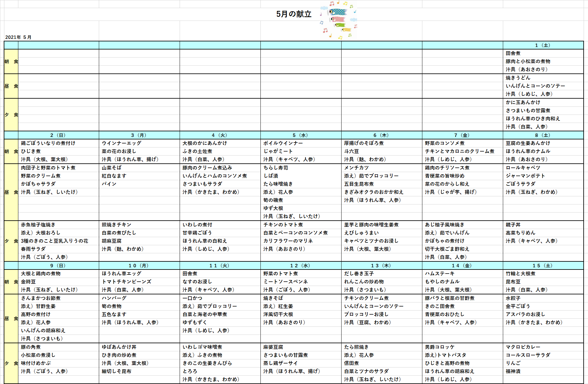The width and height of the screenshot is (588, 384).
Task: Select the 山菜そば cell
Action: point(112,168)
